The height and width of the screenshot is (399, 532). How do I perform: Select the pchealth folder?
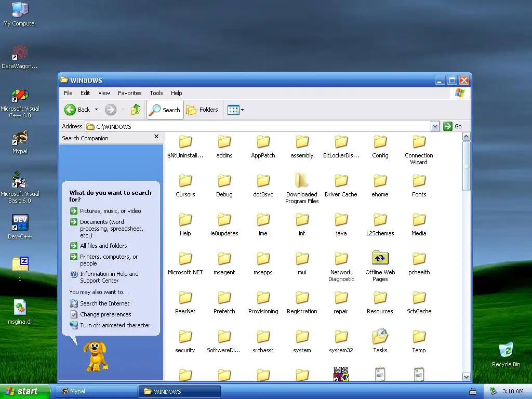pos(419,263)
